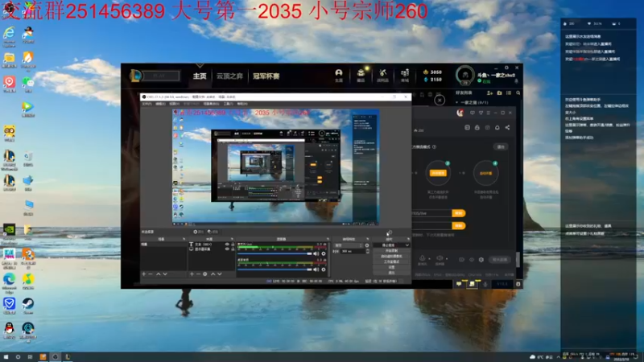The image size is (644, 362).
Task: Mute first audio mixer channel speaker icon
Action: (x=316, y=253)
